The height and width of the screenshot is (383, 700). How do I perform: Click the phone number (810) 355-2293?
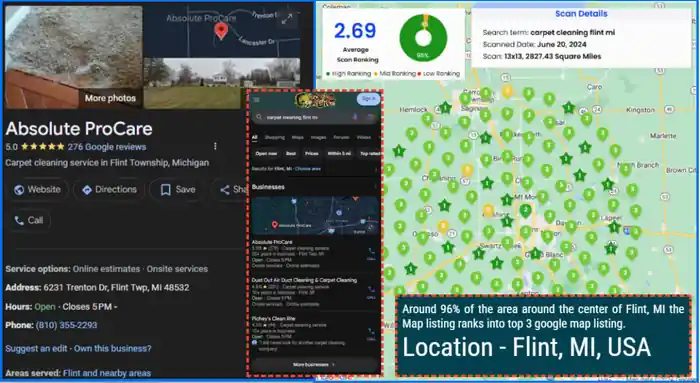pyautogui.click(x=67, y=325)
